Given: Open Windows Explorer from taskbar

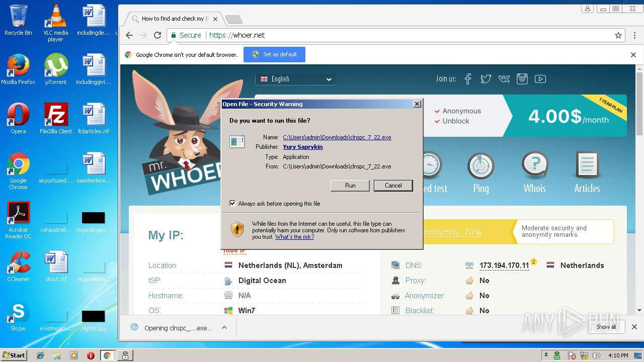Looking at the screenshot, I should pyautogui.click(x=57, y=355).
